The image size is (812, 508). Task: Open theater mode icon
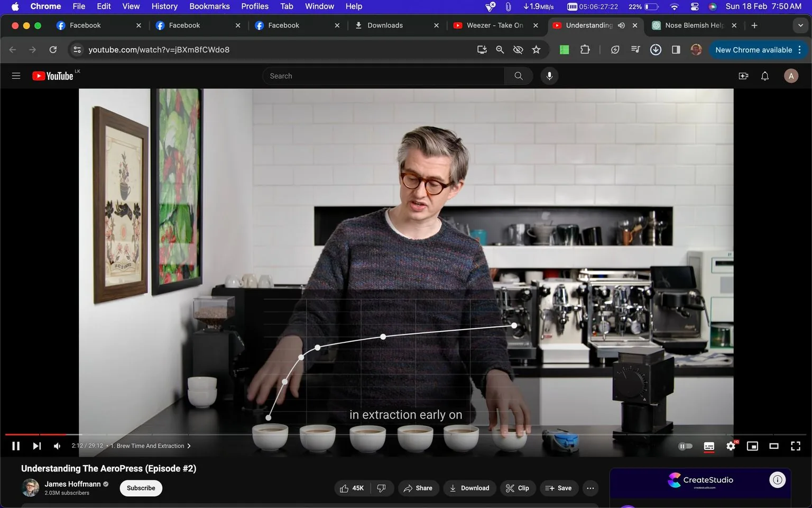pyautogui.click(x=774, y=446)
